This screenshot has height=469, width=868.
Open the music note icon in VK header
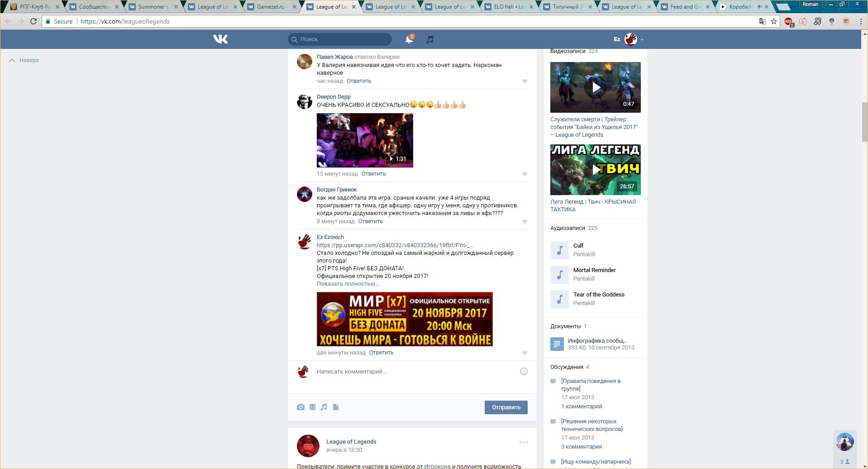pos(430,39)
